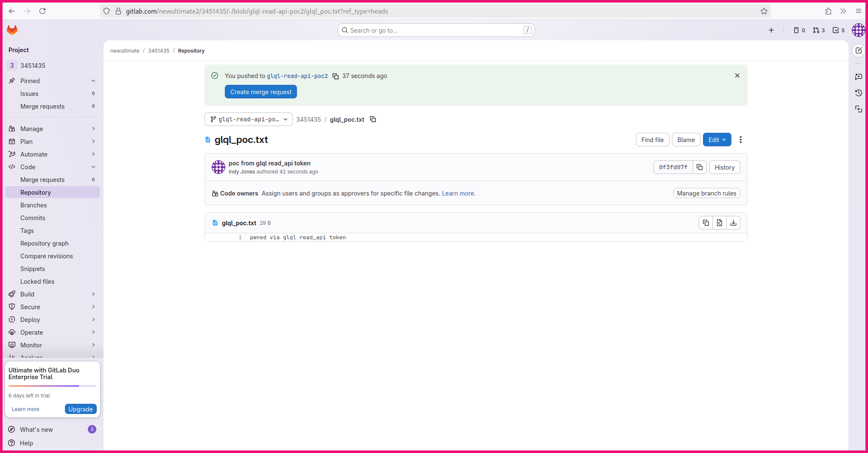Click the browser address bar
Viewport: 868px width, 453px height.
click(x=435, y=11)
